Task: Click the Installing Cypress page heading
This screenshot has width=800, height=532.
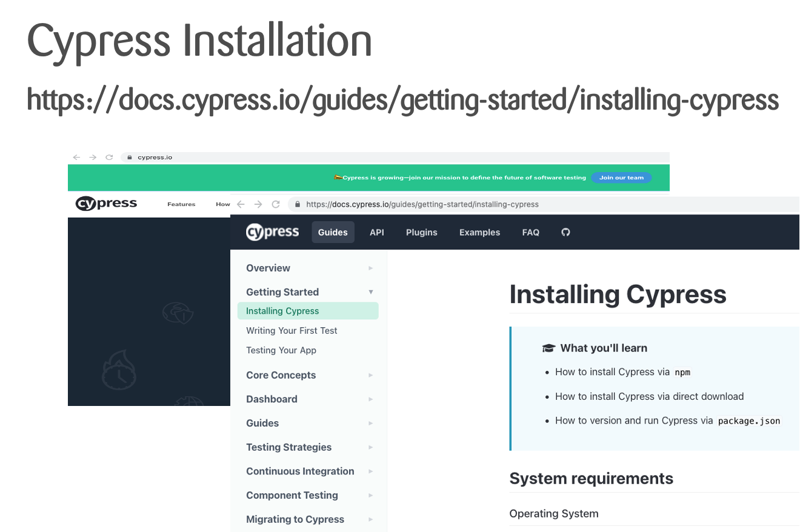Action: [618, 294]
